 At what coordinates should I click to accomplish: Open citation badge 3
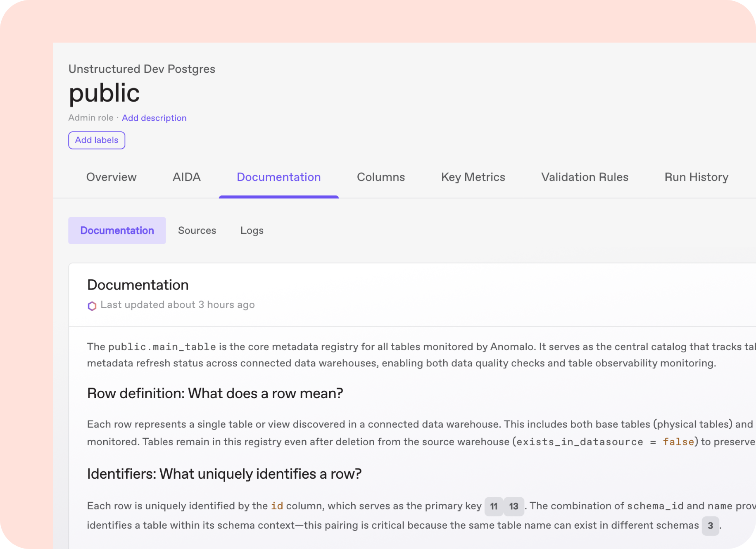point(710,526)
